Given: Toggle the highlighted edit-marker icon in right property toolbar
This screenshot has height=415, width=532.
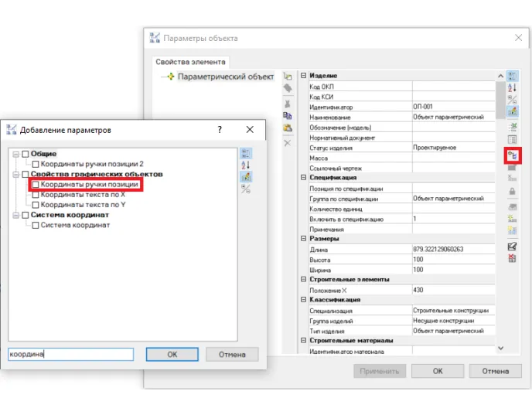Looking at the screenshot, I should click(513, 111).
